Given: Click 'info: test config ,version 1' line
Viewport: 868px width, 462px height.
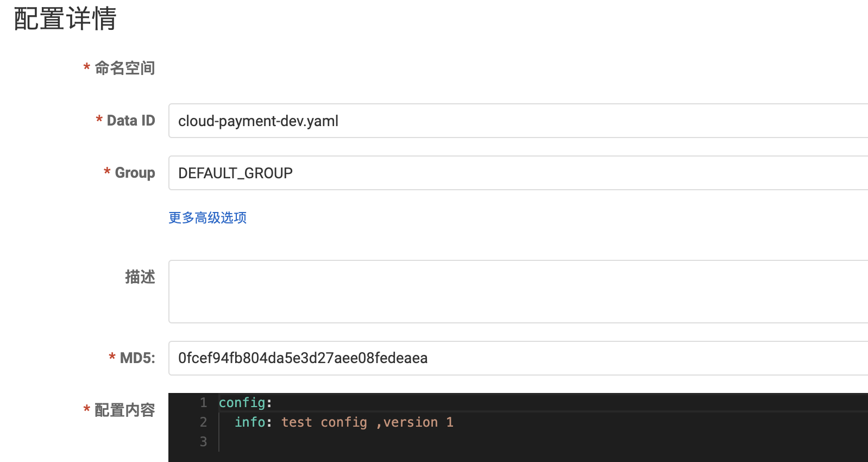Looking at the screenshot, I should pos(344,422).
